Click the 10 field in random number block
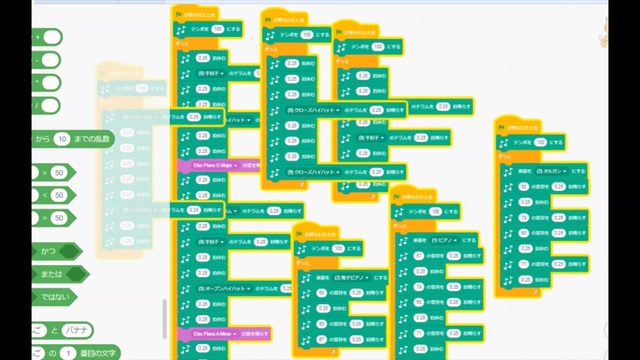 (x=62, y=139)
